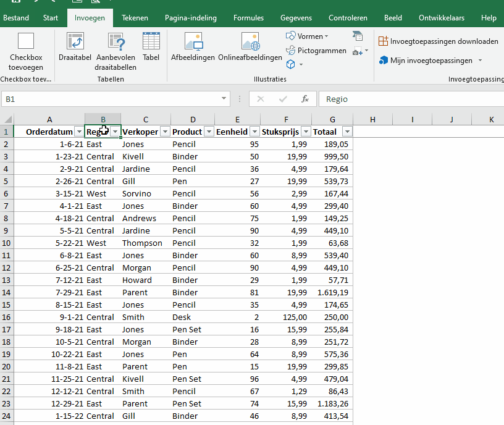Click cell with Thompson
Screen dimensions: 504x425
(x=146, y=243)
